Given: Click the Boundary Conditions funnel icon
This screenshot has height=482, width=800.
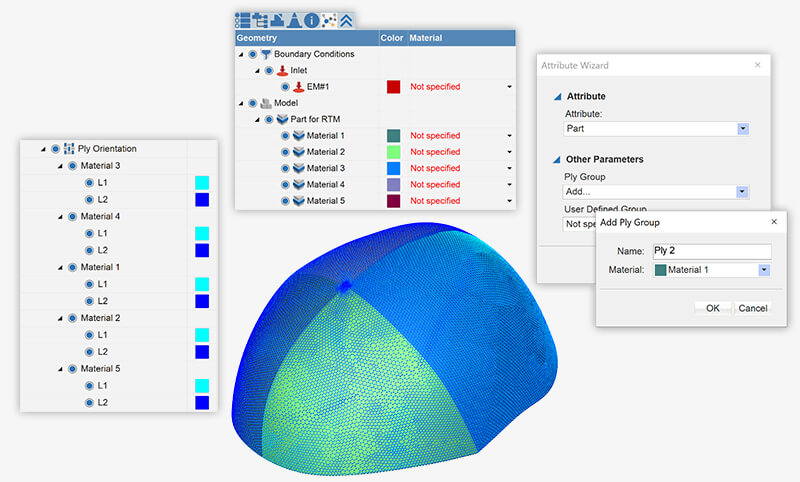Looking at the screenshot, I should 266,54.
